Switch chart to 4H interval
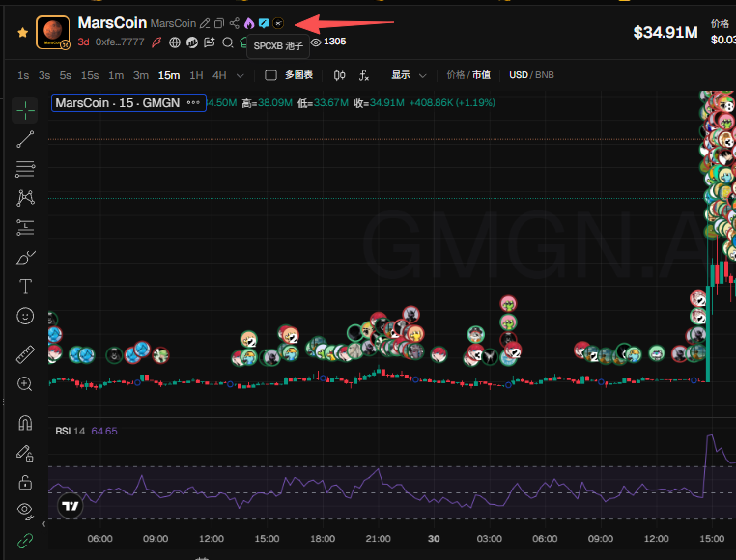 click(219, 75)
